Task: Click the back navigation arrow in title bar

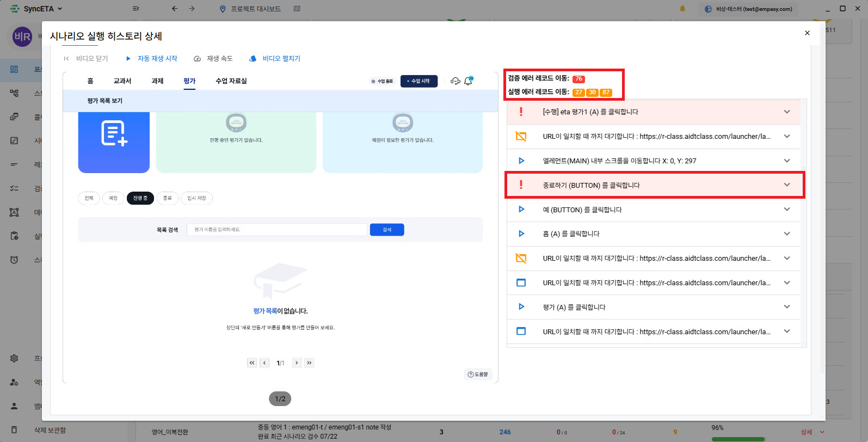Action: [175, 9]
